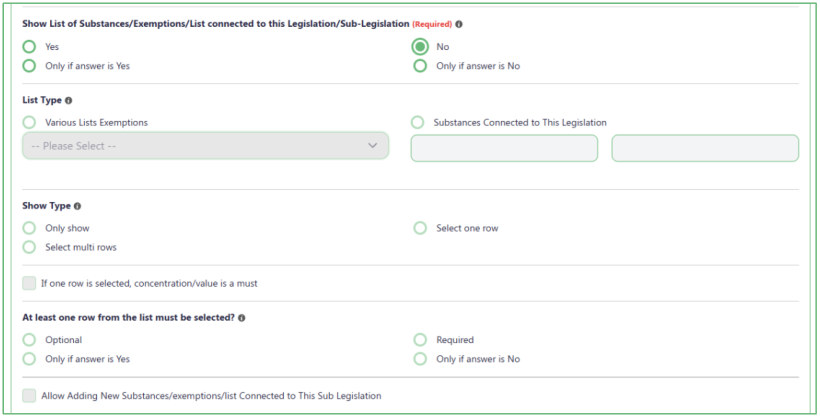
Task: Click the info icon next to Show Type
Action: coord(77,206)
